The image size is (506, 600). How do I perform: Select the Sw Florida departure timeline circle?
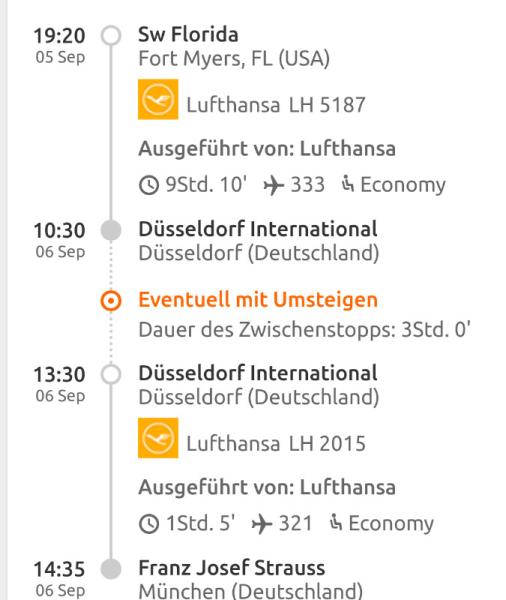tap(111, 35)
